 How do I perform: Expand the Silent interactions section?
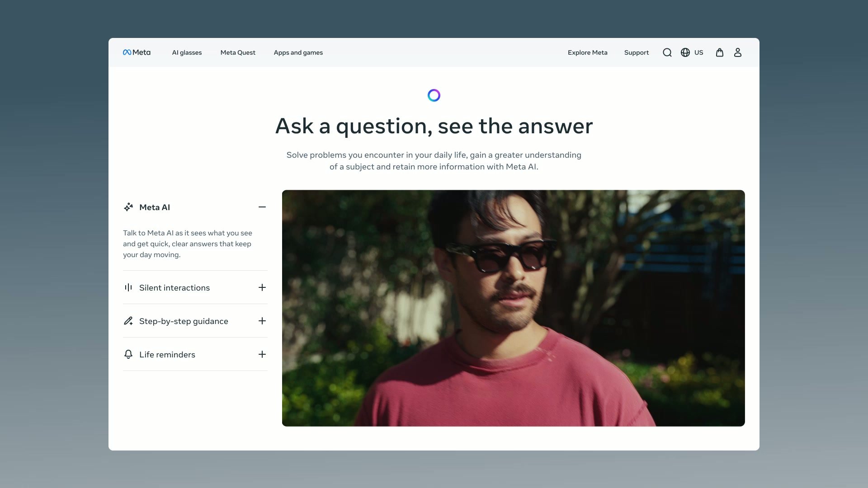click(262, 287)
